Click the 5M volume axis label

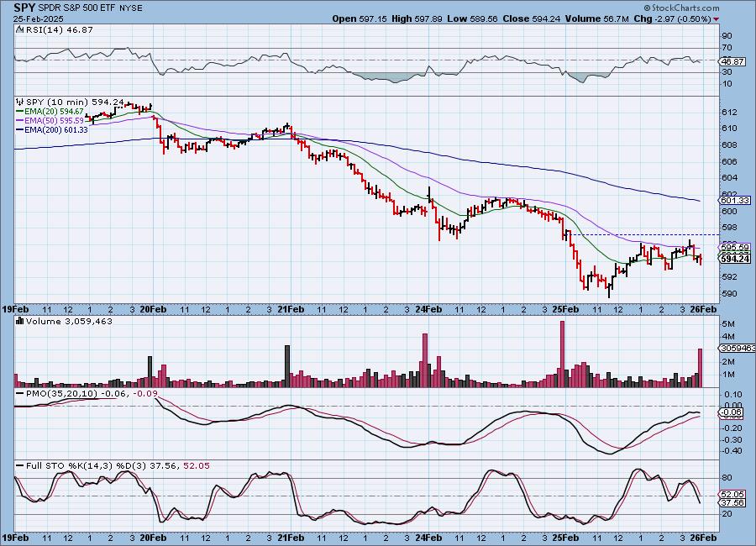pos(728,323)
